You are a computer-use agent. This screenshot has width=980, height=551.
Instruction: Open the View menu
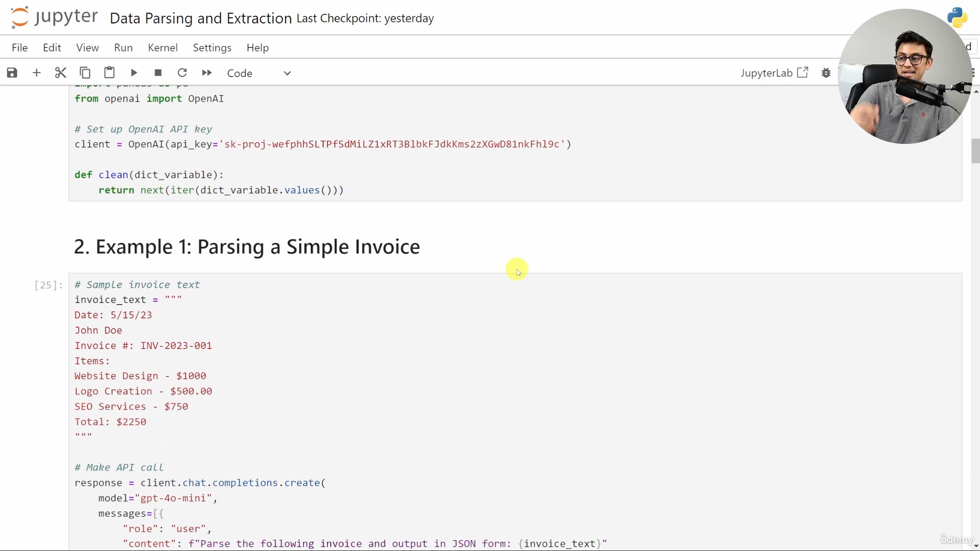tap(87, 47)
